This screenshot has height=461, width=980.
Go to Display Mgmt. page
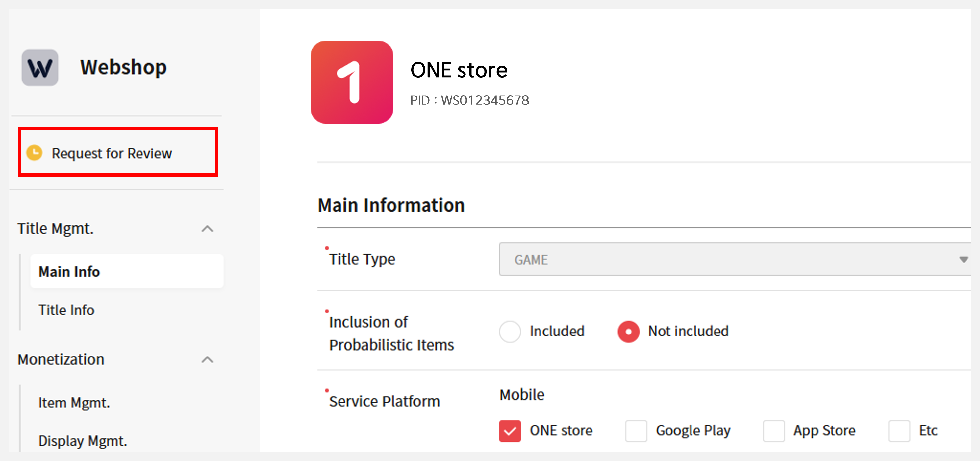(x=83, y=441)
